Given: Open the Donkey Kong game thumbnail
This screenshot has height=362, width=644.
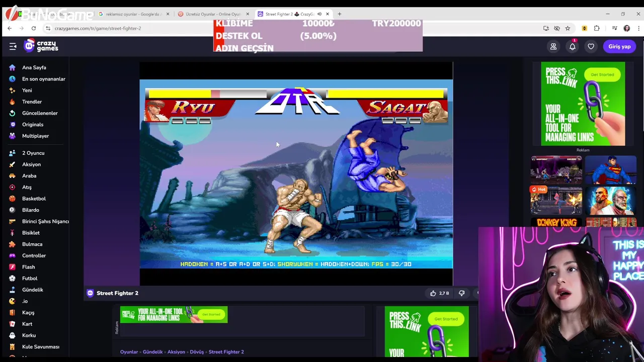Looking at the screenshot, I should [x=556, y=222].
